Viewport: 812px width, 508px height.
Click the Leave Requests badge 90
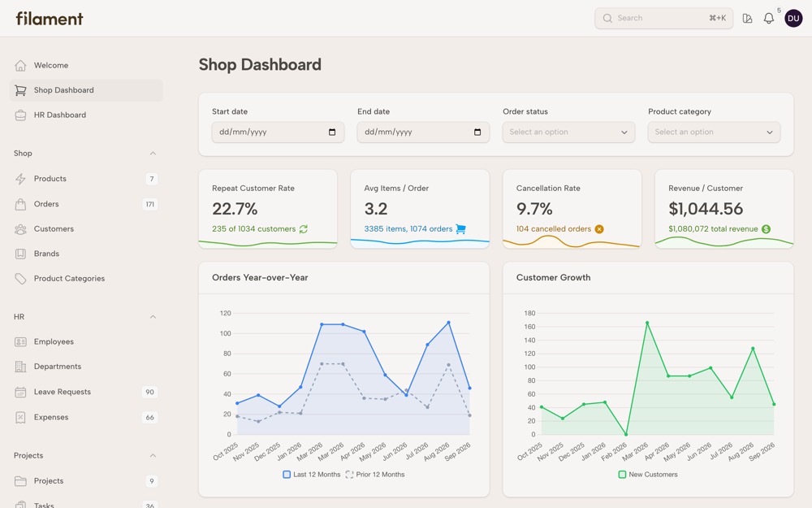149,393
